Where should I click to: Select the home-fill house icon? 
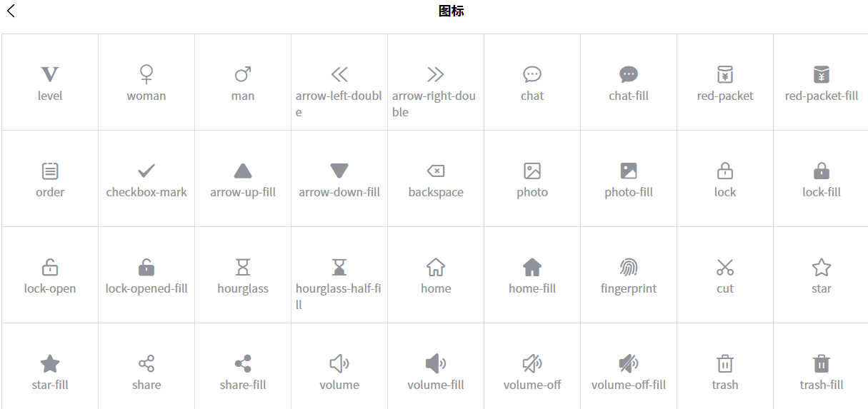(532, 267)
